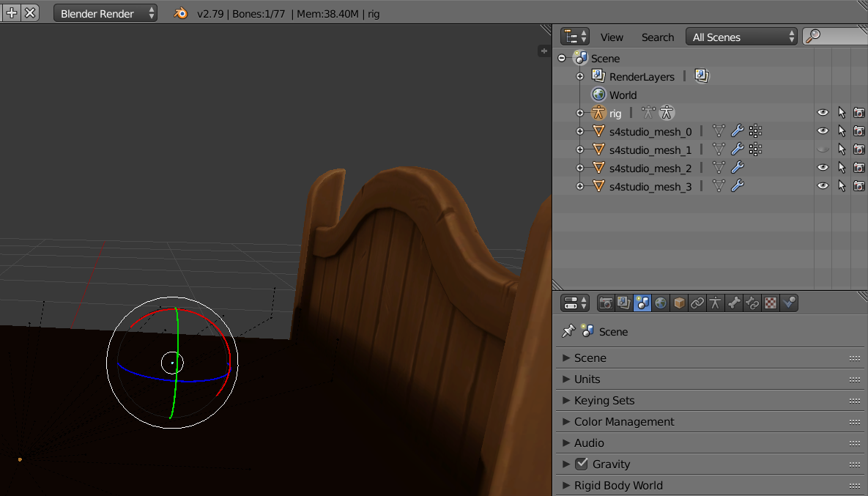This screenshot has width=868, height=496.
Task: Toggle renderability camera icon for rig
Action: (859, 113)
